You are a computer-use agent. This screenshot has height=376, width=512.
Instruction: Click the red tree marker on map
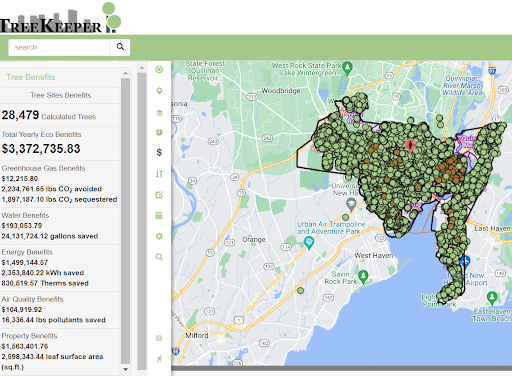pos(410,146)
